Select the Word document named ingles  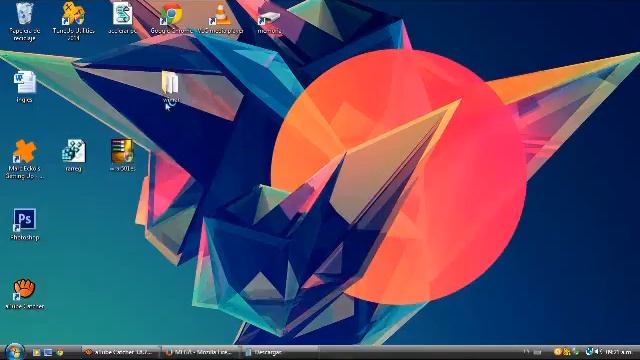pyautogui.click(x=24, y=87)
